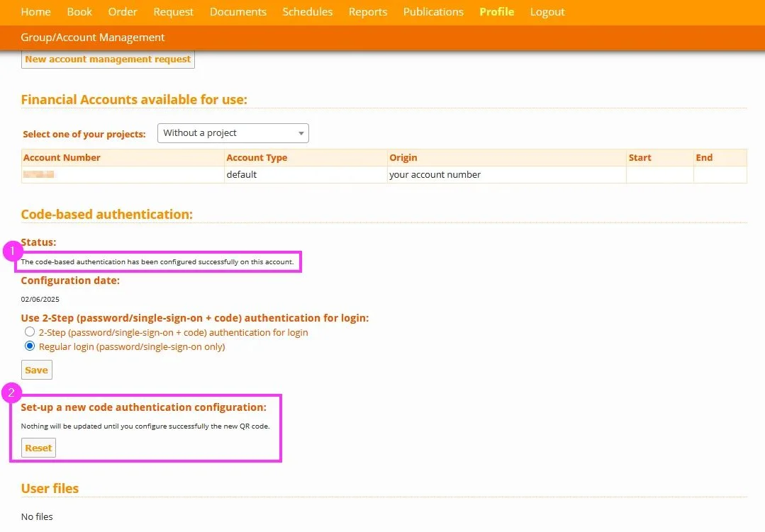Open Group/Account Management submenu
This screenshot has height=532, width=765.
[93, 38]
